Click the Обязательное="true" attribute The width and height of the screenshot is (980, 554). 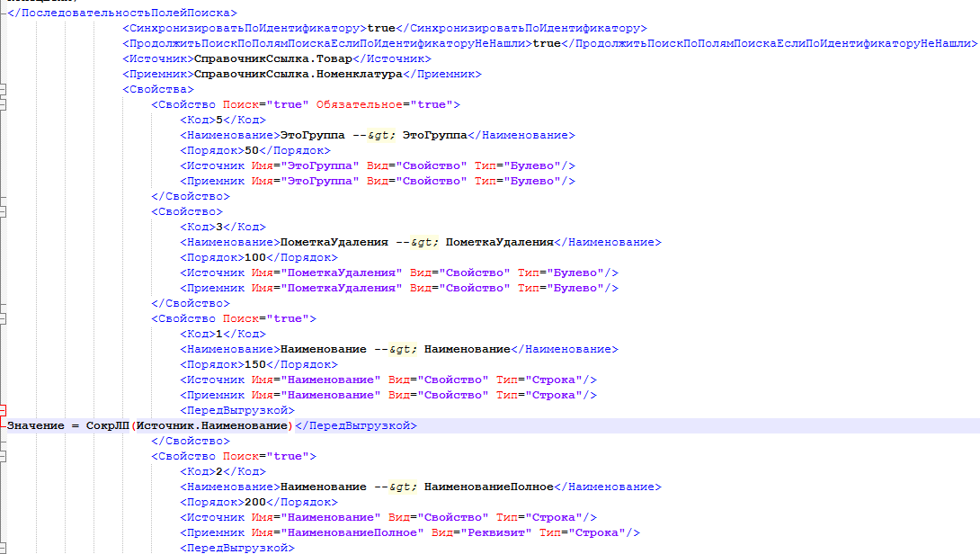385,104
